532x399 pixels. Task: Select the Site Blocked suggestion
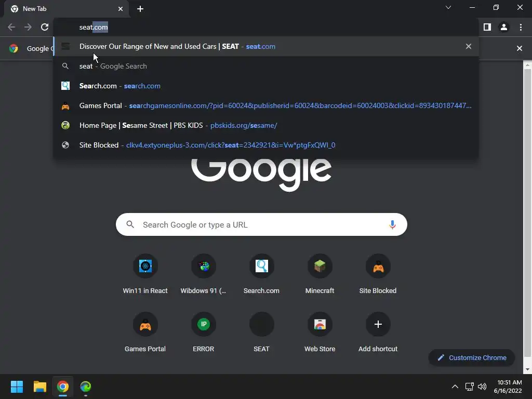pos(266,145)
